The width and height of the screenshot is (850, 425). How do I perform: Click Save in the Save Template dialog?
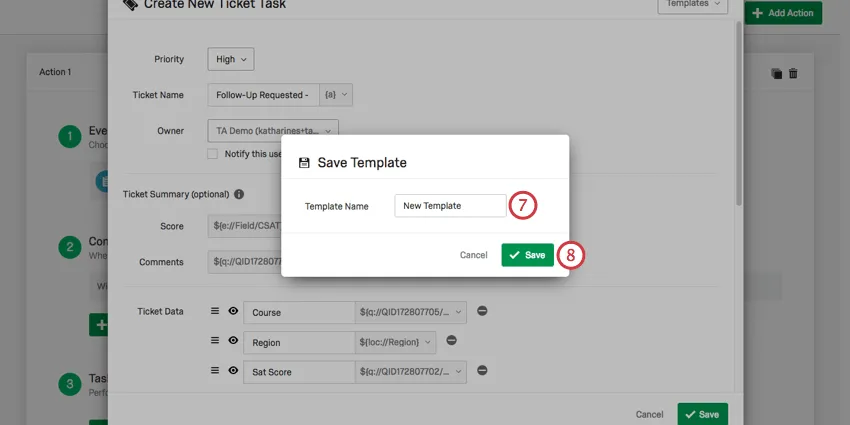coord(527,255)
